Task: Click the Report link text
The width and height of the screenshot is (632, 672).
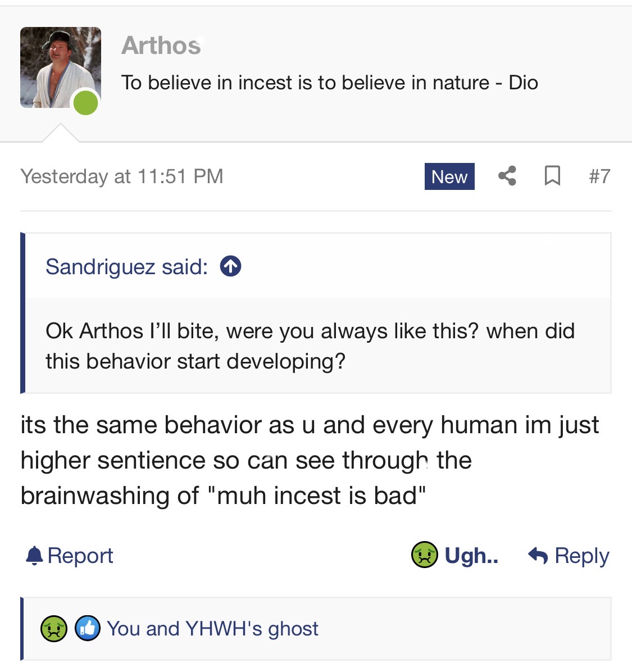Action: click(x=80, y=556)
